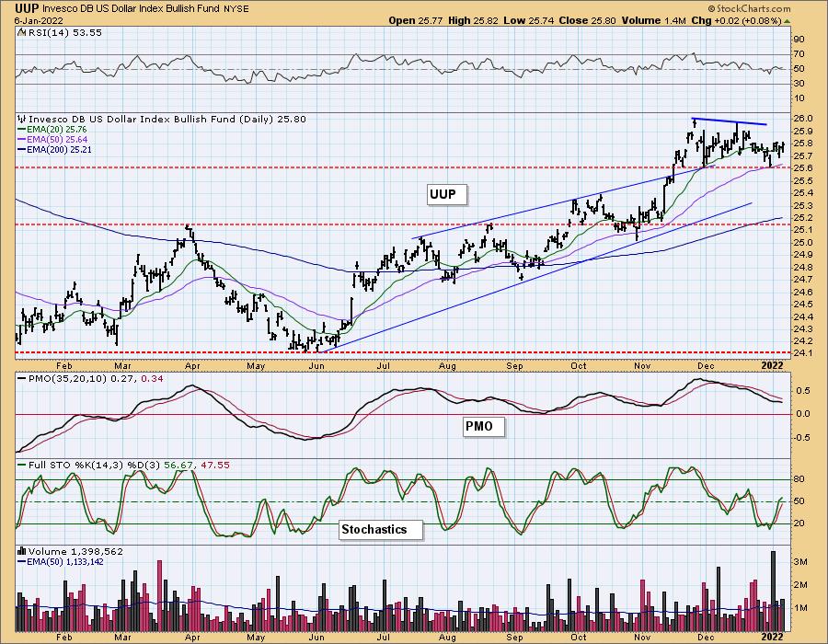Click the header title 'Invesco DB US Dollar Index Bullish Fund'
Viewport: 828px width, 644px height.
point(131,9)
